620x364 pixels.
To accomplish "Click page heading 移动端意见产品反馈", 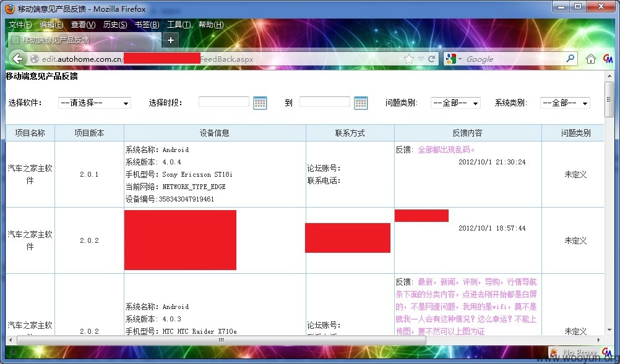I will pyautogui.click(x=41, y=77).
